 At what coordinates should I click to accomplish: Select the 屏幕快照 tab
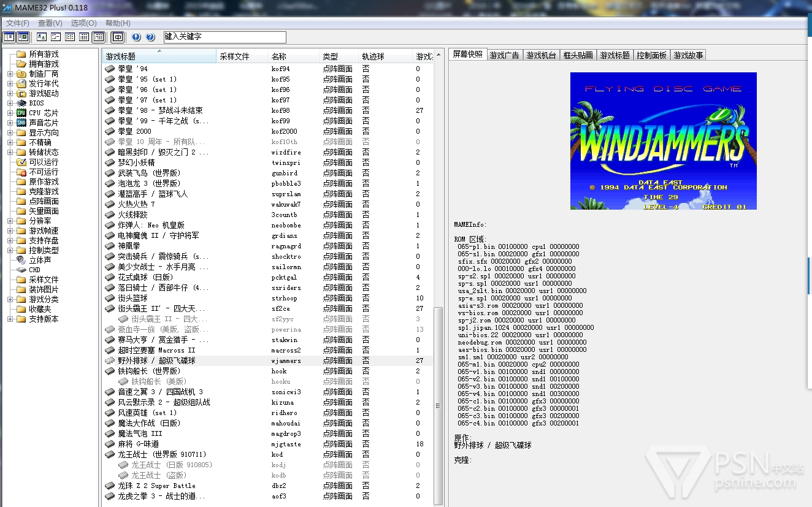pos(467,54)
